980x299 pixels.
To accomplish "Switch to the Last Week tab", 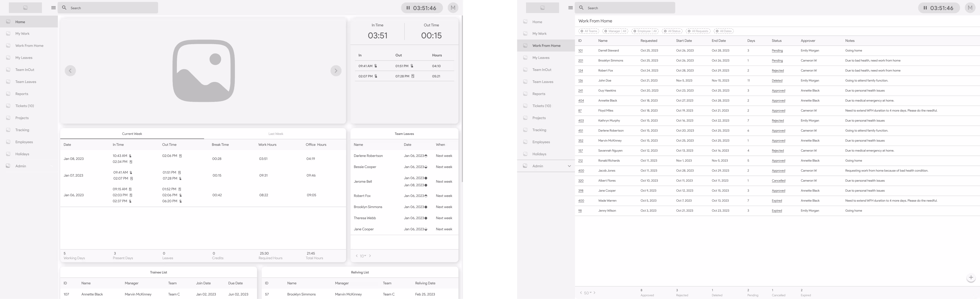I will tap(275, 134).
